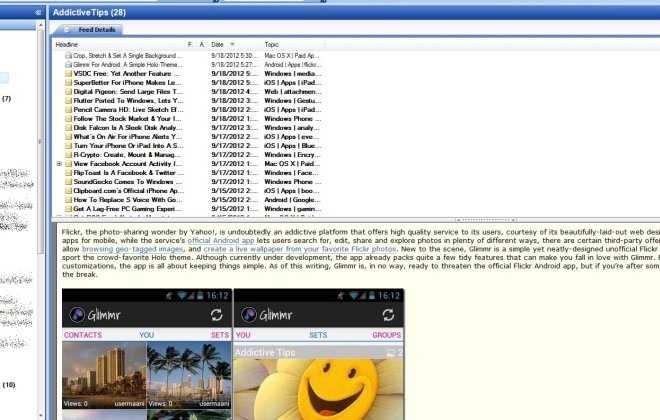Collapse the left navigation pane chevron
This screenshot has width=660, height=420.
37,12
